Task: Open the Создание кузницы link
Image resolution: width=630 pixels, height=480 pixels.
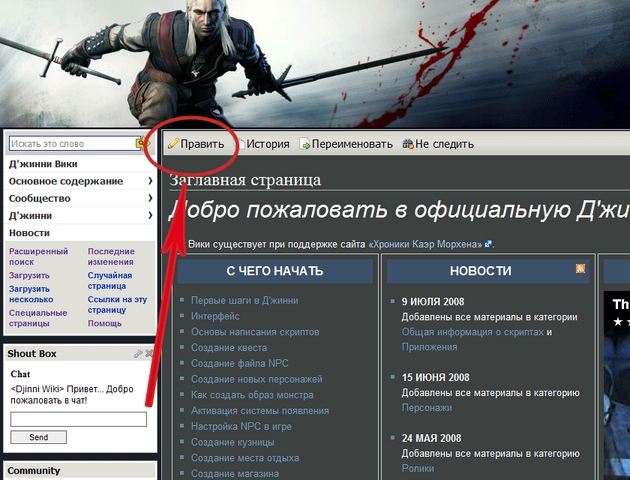Action: coord(233,442)
